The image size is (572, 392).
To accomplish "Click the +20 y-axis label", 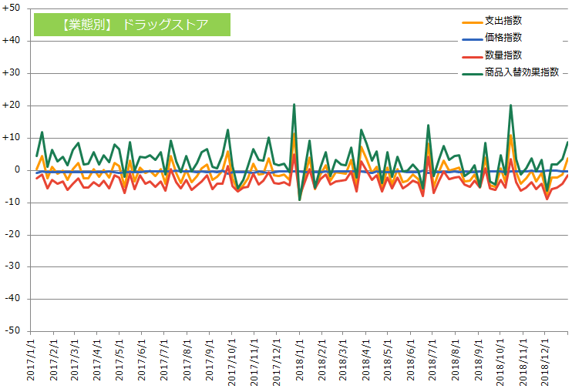I will [11, 106].
